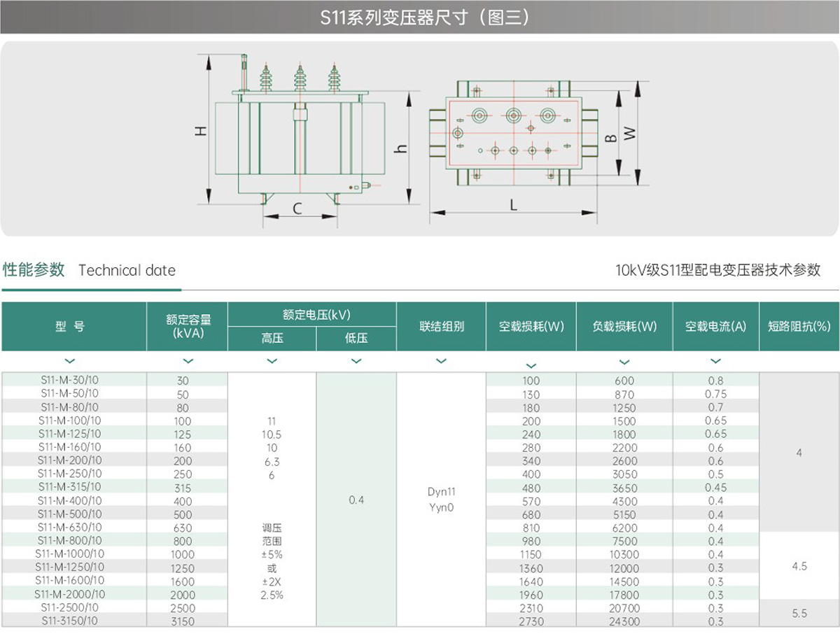Select the 性能参数 section heading

point(34,270)
